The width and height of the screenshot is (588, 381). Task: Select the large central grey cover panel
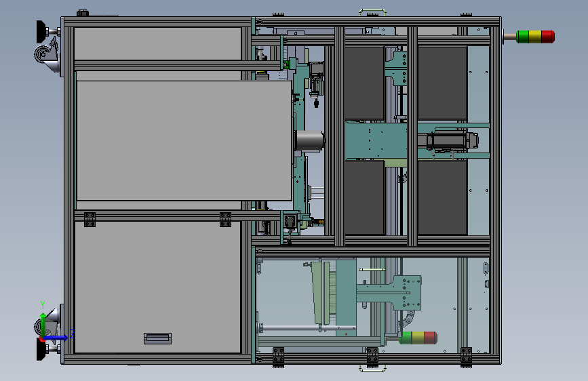[184, 140]
